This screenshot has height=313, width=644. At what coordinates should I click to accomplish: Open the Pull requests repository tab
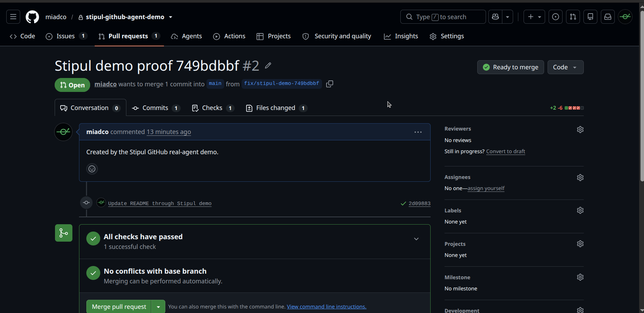coord(129,36)
